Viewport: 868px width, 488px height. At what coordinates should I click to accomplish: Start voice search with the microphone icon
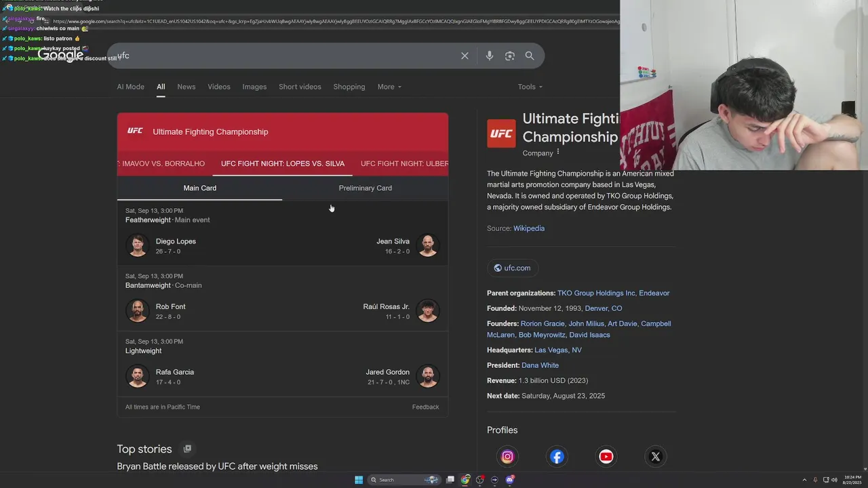[x=490, y=56]
